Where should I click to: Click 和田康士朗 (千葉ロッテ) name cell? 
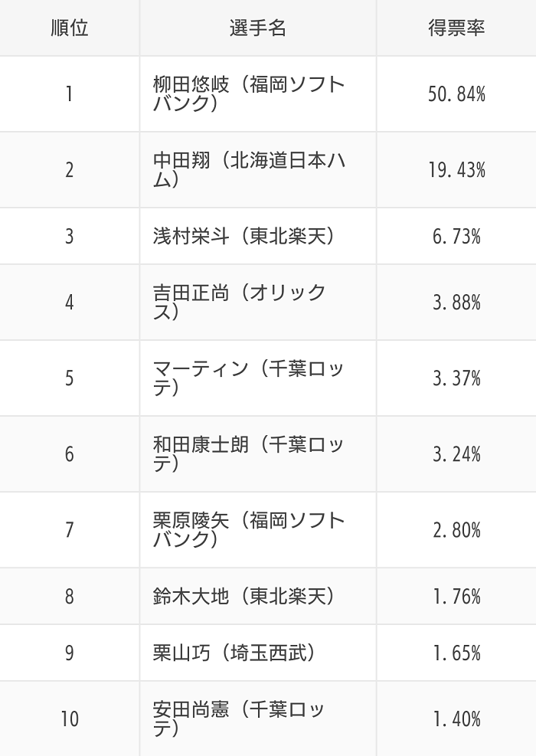tap(258, 453)
